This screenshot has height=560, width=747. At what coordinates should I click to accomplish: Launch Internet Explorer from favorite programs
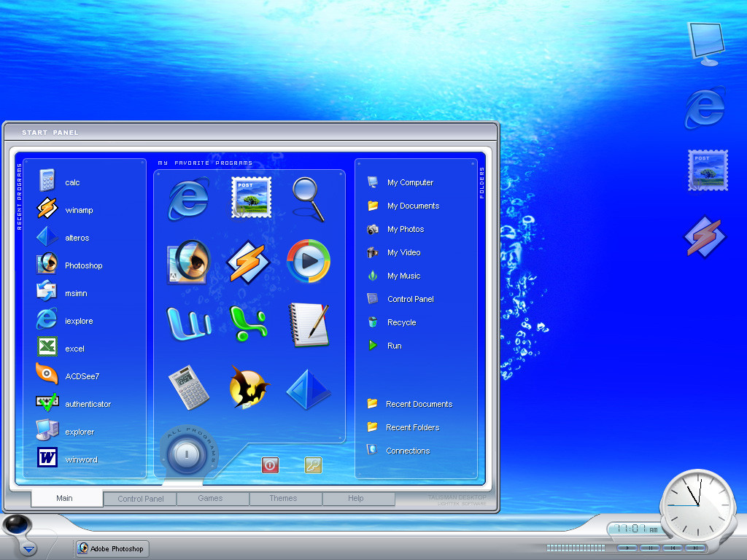point(189,199)
